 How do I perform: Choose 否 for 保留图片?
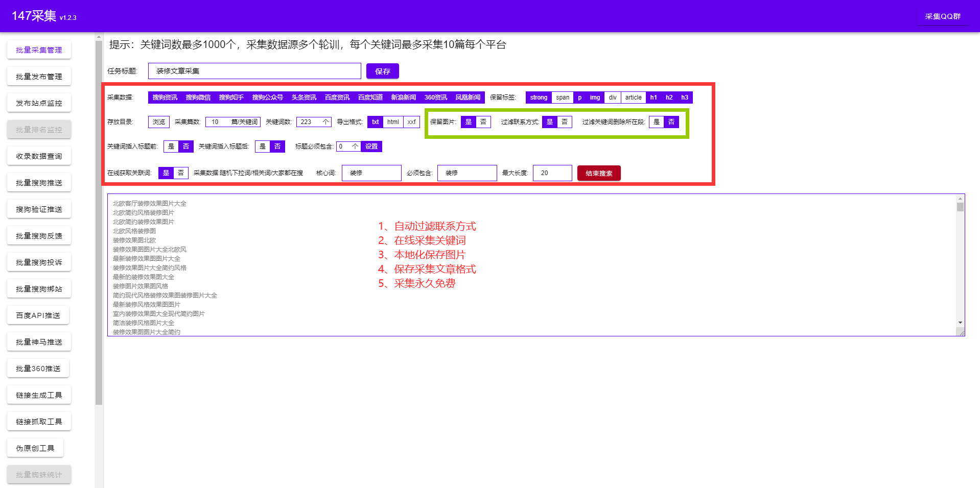pos(483,122)
